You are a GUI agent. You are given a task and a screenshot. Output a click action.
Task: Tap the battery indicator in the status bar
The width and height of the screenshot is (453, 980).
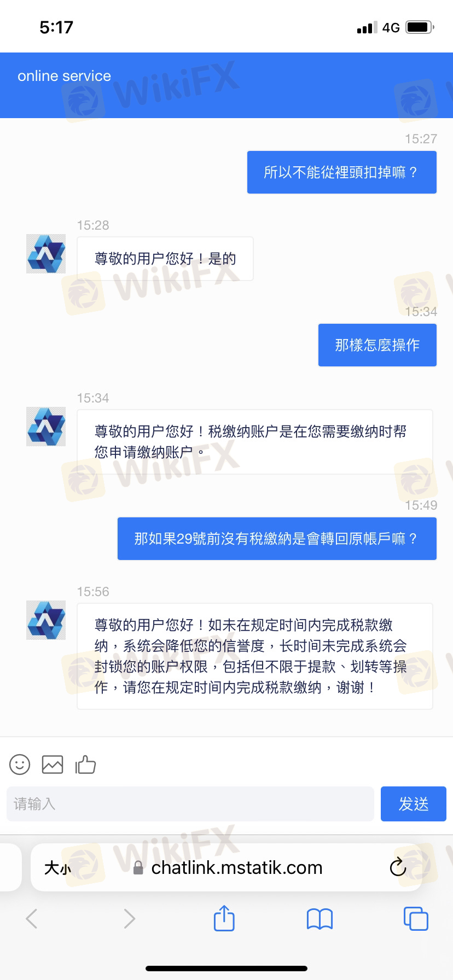[420, 27]
